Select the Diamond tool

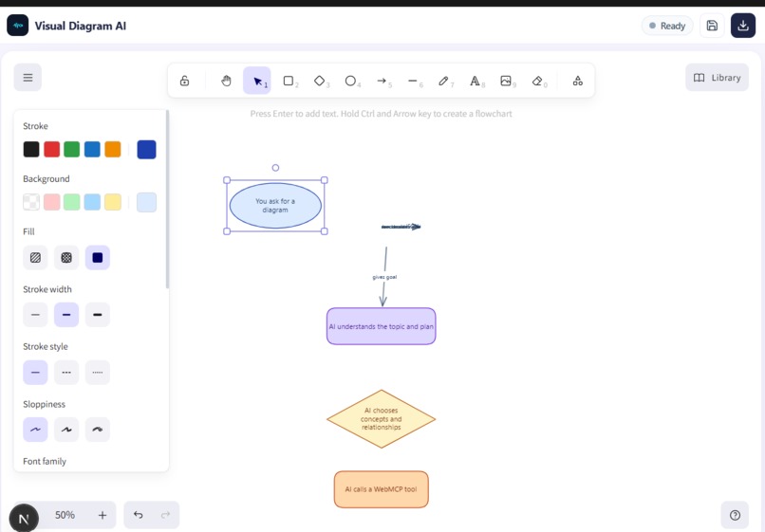319,81
